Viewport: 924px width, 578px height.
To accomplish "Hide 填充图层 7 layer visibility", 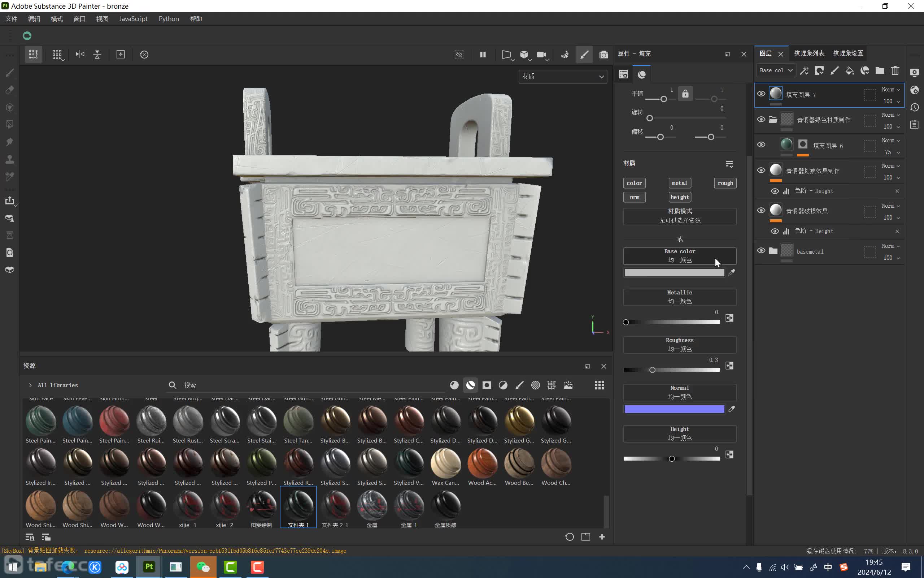I will tap(761, 94).
